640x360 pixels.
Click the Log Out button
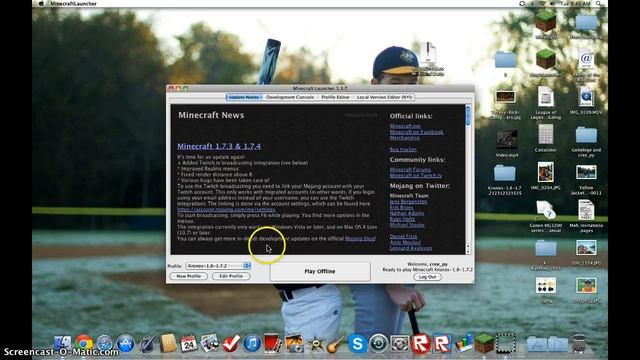[x=427, y=277]
